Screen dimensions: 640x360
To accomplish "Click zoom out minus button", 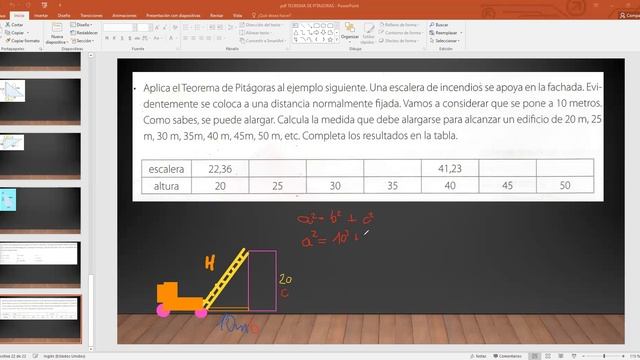I will point(584,356).
